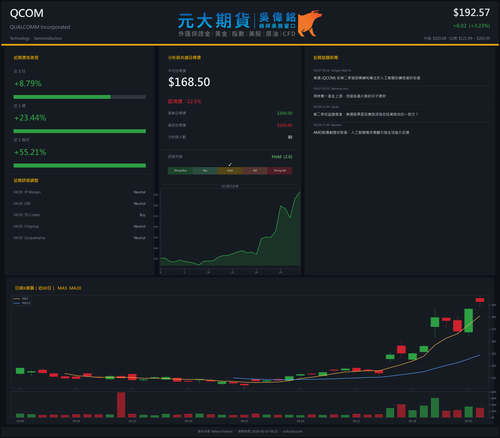The image size is (500, 438).
Task: Open the Simply Wall St news headline
Action: pos(366,78)
